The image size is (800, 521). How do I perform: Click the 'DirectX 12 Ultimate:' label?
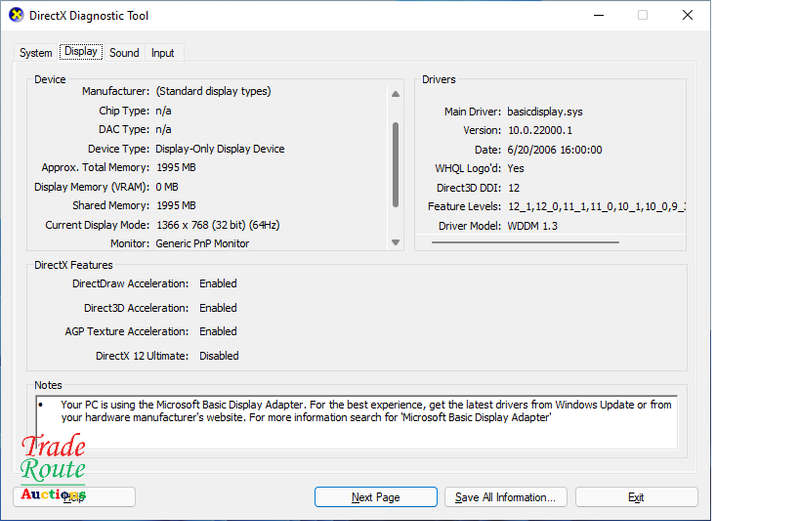(x=142, y=356)
